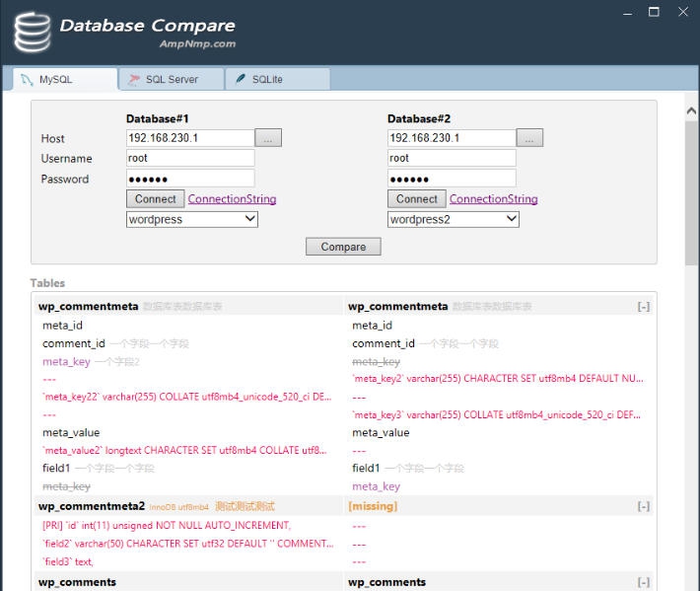Click Connect button for Database#1

click(155, 198)
